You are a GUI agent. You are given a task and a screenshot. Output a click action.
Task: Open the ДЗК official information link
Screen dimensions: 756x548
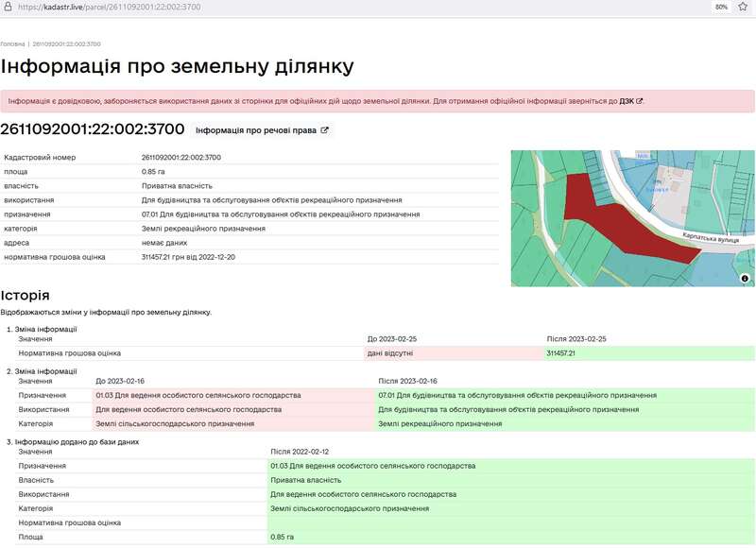tap(627, 101)
